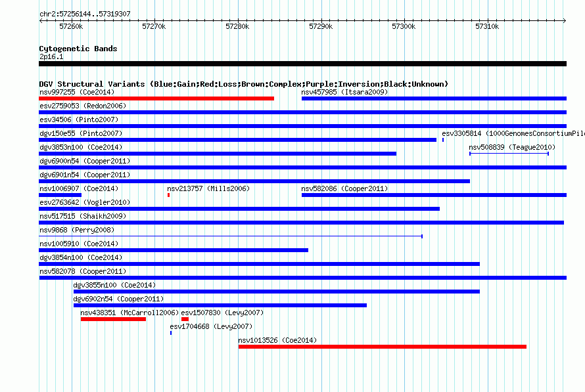
Task: Select the dgv6900n54 (Cooper2011) label
Action: pos(85,161)
